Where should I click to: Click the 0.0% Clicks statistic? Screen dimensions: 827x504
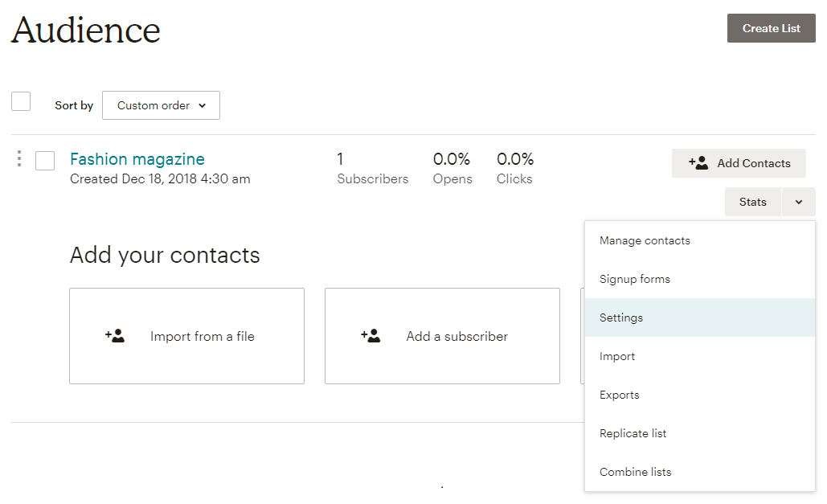pyautogui.click(x=514, y=168)
